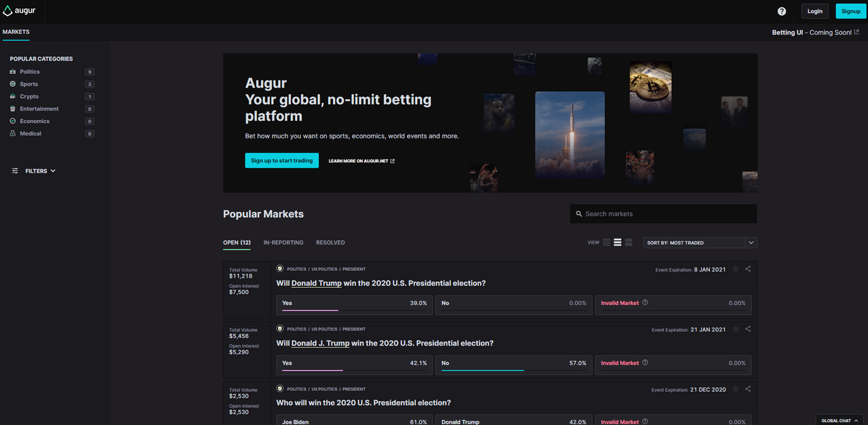The width and height of the screenshot is (868, 425).
Task: Switch to the Resolved tab
Action: tap(330, 242)
